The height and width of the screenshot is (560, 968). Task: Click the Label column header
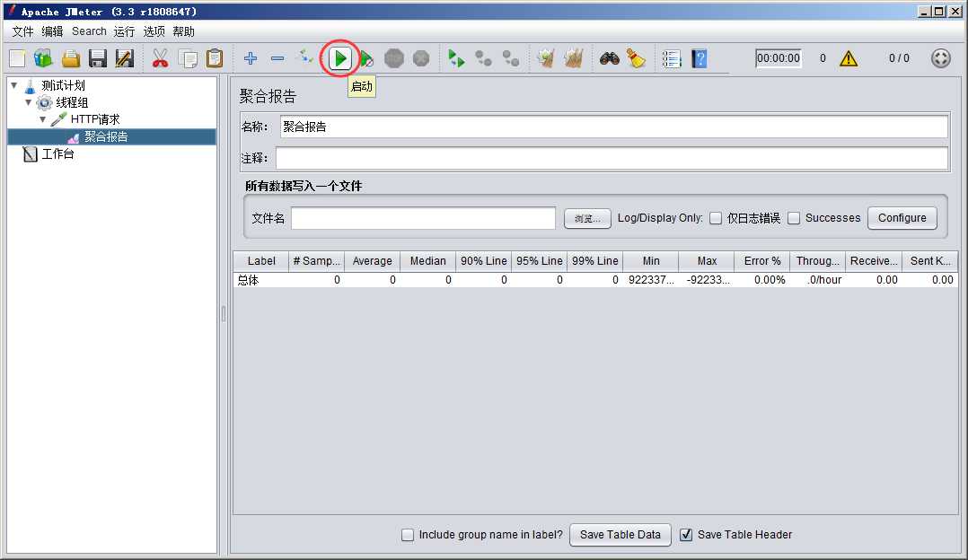point(261,261)
